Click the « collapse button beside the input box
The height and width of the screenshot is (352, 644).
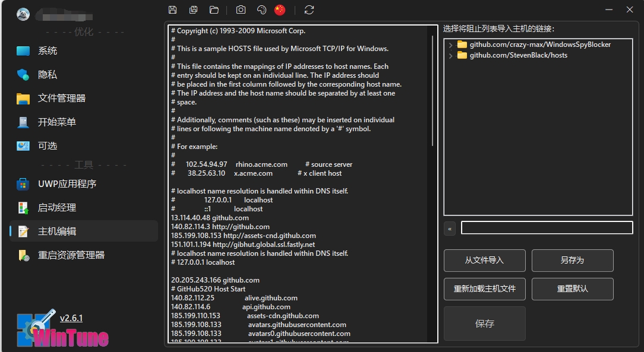point(450,229)
